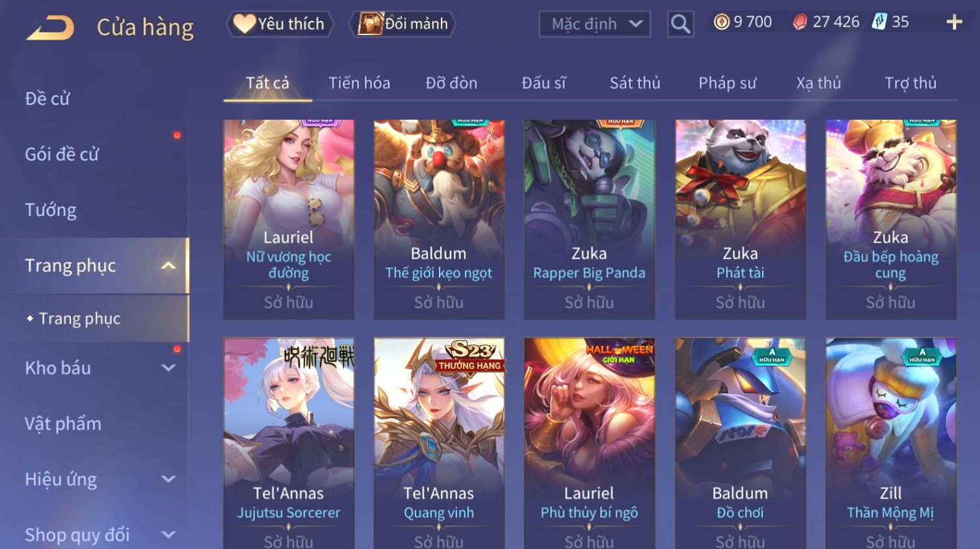The height and width of the screenshot is (549, 980).
Task: Open Gói đề cử in sidebar
Action: 62,154
